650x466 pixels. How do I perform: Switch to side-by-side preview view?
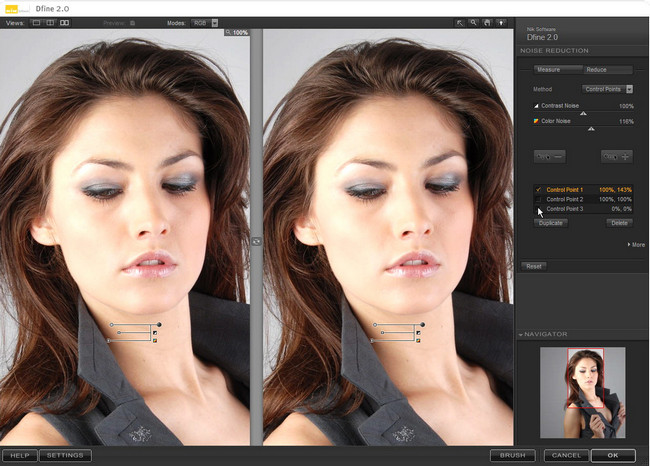click(x=65, y=22)
